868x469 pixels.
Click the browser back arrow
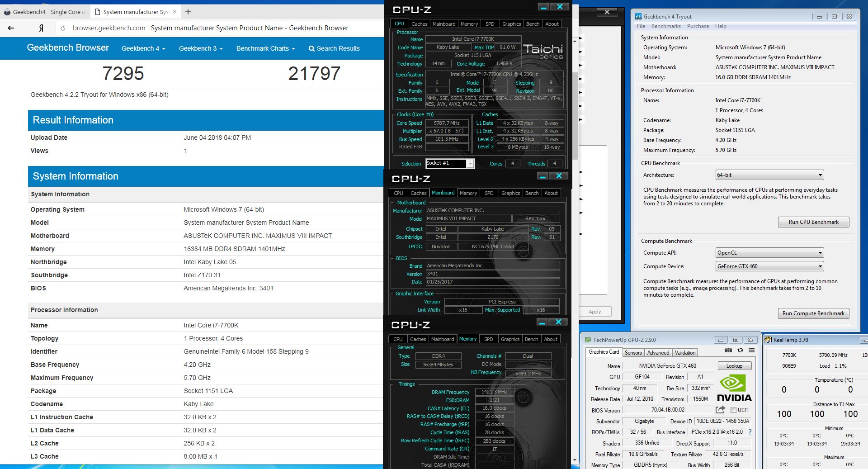[11, 28]
